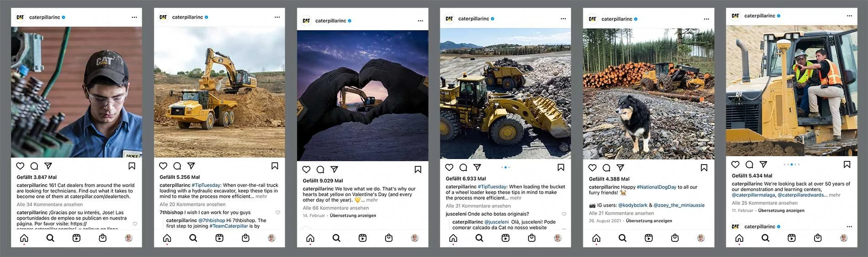Share the heart hands Valentine's post

click(x=334, y=169)
